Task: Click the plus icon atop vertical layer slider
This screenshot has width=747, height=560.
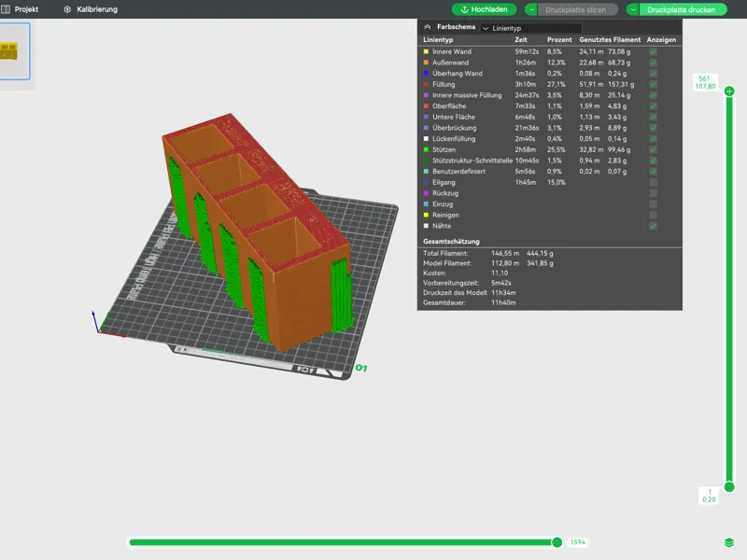Action: [x=729, y=91]
